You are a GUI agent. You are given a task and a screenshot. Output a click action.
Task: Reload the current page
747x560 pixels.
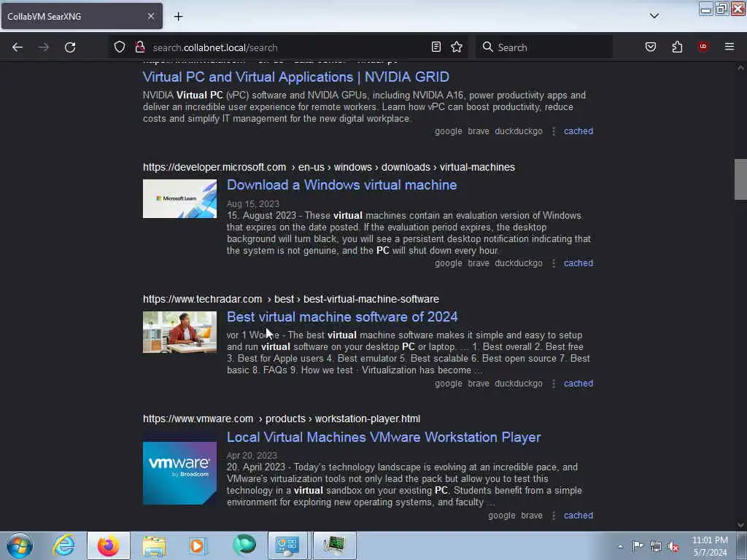[x=70, y=47]
